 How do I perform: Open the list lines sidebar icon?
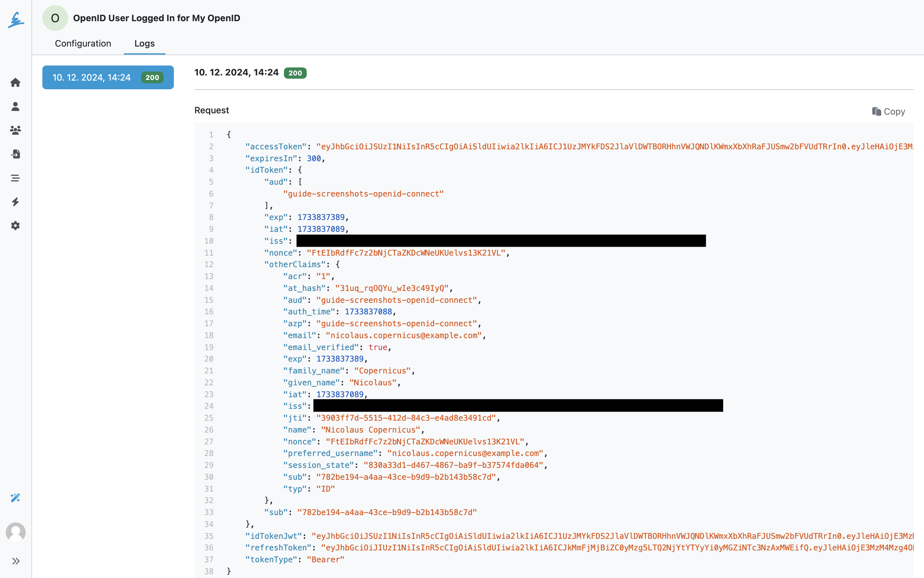point(15,178)
